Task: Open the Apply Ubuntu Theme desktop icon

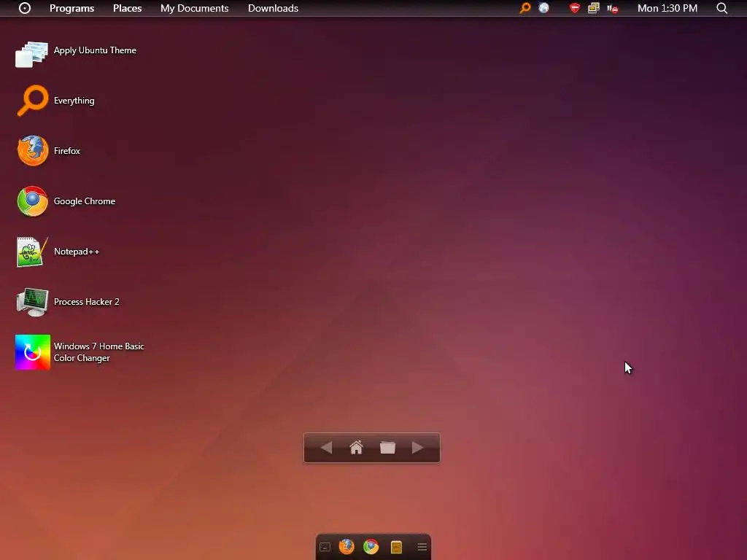Action: click(x=32, y=54)
